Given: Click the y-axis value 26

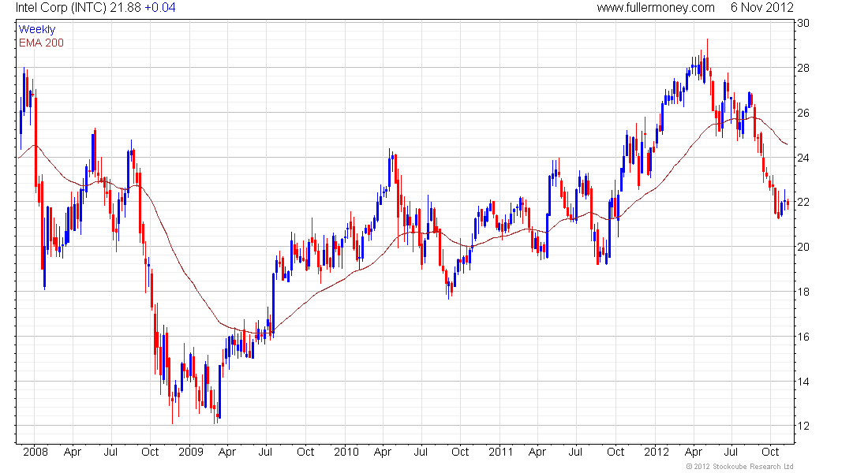Looking at the screenshot, I should point(803,113).
